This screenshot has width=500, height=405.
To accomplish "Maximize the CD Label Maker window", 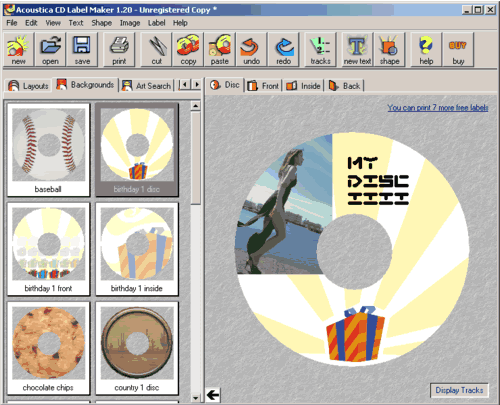I will pos(478,10).
